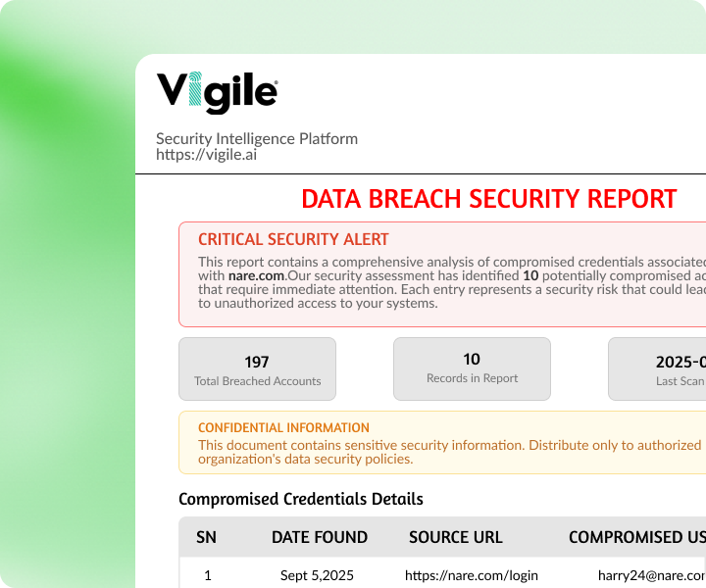Select the Sept 5,2025 date cell
This screenshot has width=706, height=588.
point(317,575)
